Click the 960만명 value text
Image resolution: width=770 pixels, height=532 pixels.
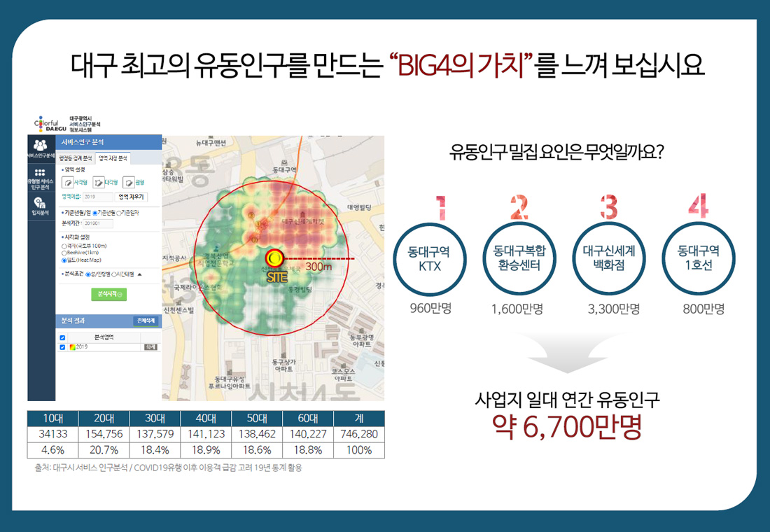pyautogui.click(x=430, y=309)
